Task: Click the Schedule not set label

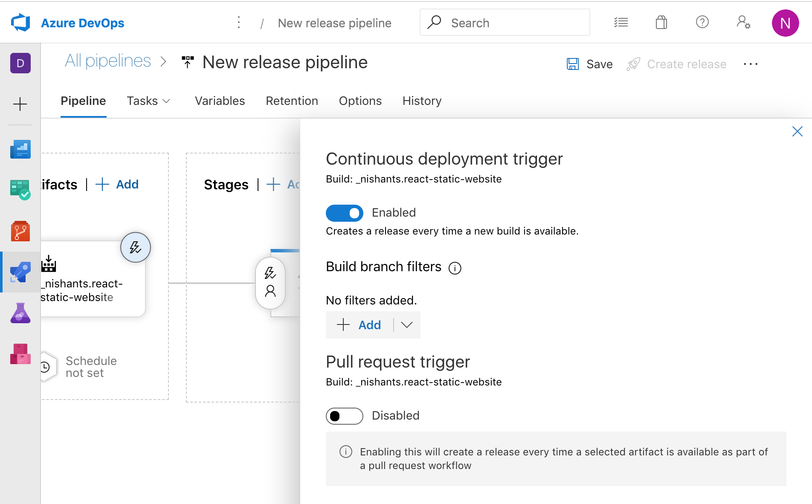Action: click(x=91, y=367)
